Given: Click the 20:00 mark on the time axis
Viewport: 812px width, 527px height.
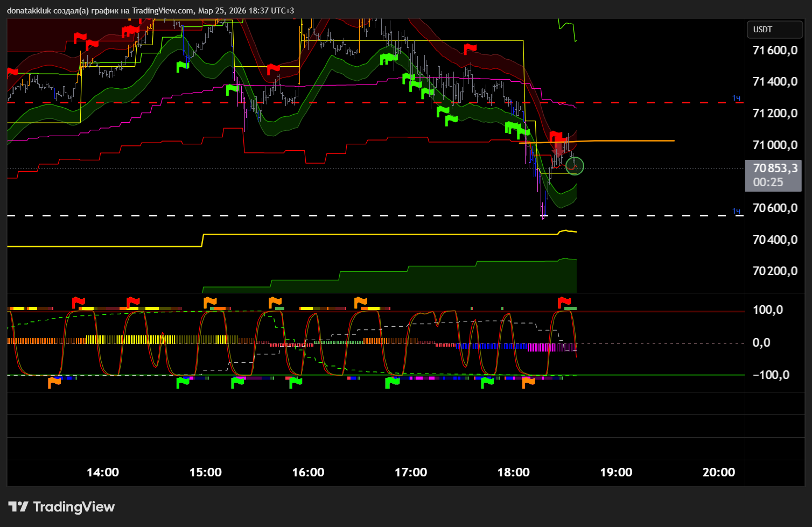Looking at the screenshot, I should (718, 473).
